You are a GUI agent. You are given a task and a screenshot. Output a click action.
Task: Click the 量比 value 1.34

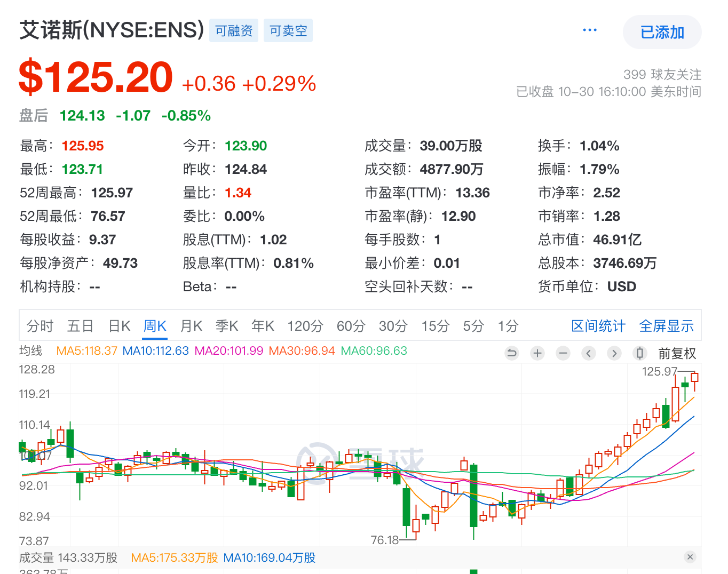pos(238,193)
